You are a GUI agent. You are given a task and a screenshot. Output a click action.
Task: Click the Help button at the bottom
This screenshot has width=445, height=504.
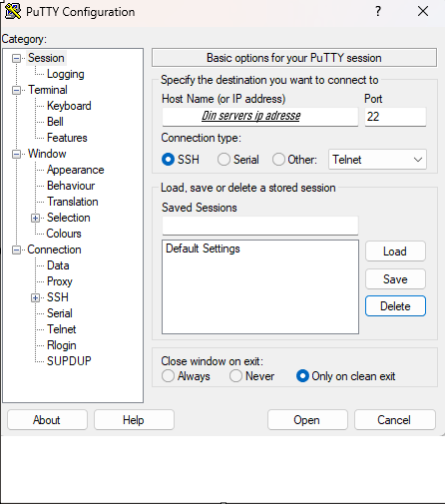134,420
